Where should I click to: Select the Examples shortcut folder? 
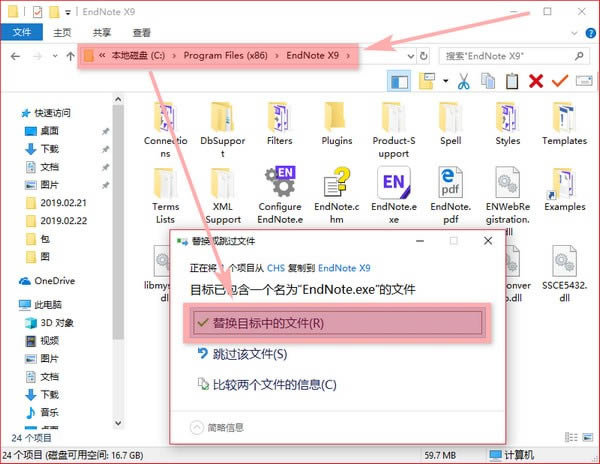tap(565, 190)
